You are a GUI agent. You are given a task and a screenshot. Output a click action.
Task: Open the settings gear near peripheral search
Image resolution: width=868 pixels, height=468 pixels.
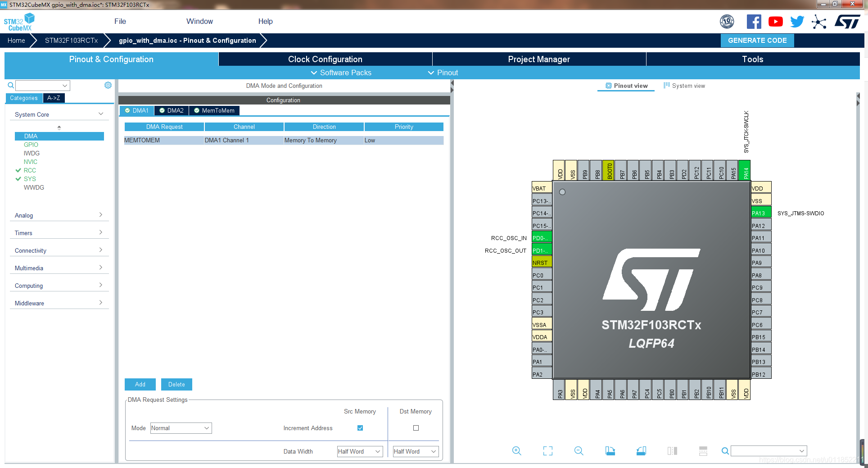click(x=108, y=85)
